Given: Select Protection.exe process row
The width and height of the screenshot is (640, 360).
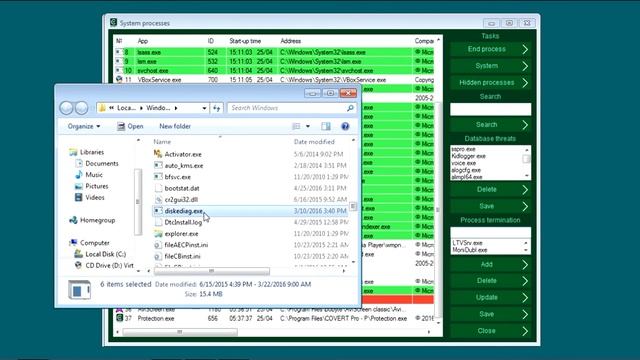Looking at the screenshot, I should (274, 318).
